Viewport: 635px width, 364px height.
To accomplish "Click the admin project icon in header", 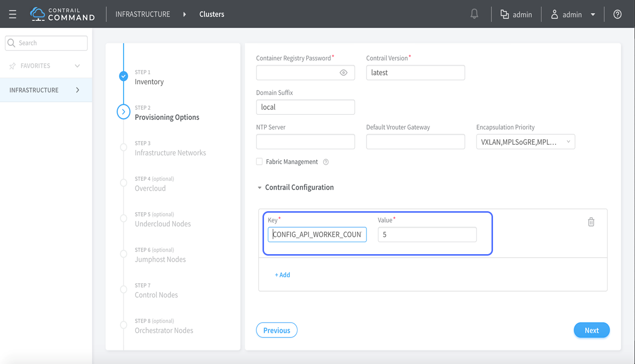I will [504, 14].
